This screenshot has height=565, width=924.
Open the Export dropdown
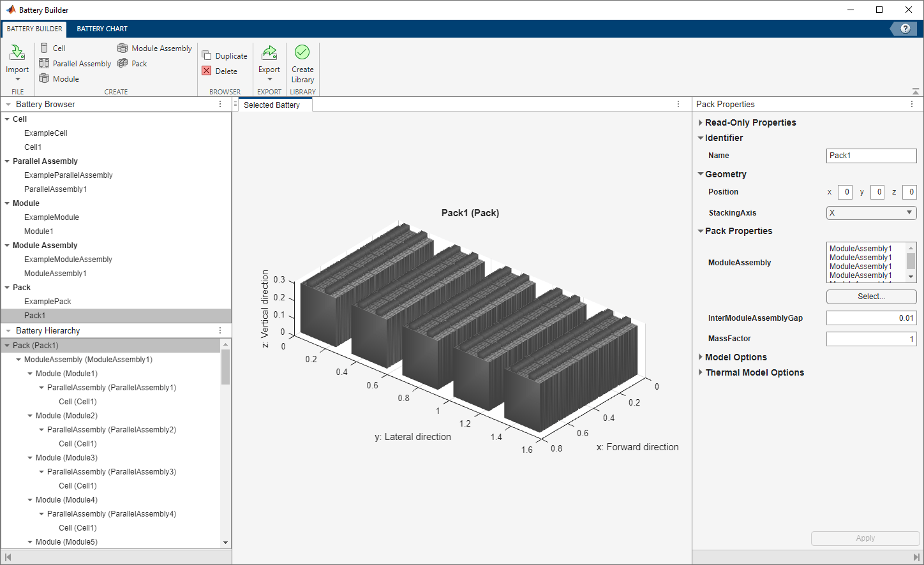[x=269, y=79]
